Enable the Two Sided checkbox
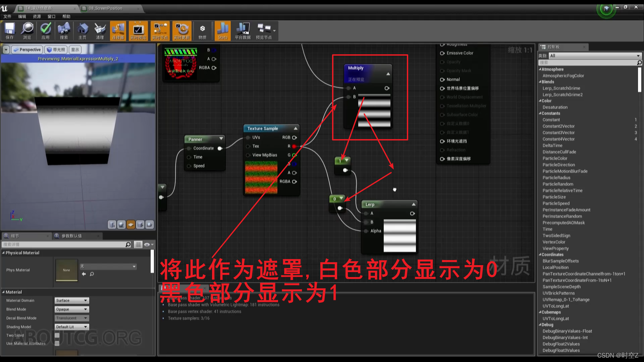This screenshot has width=644, height=362. point(57,335)
